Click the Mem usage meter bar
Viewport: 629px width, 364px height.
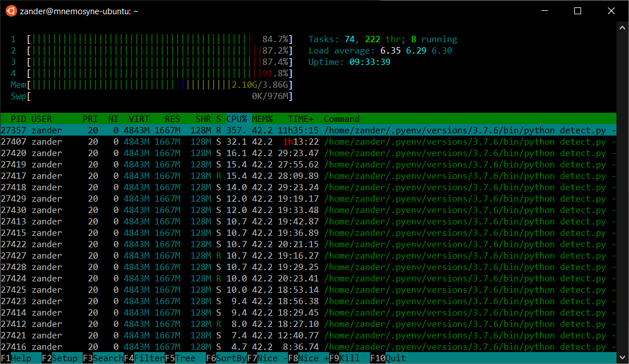pos(160,85)
